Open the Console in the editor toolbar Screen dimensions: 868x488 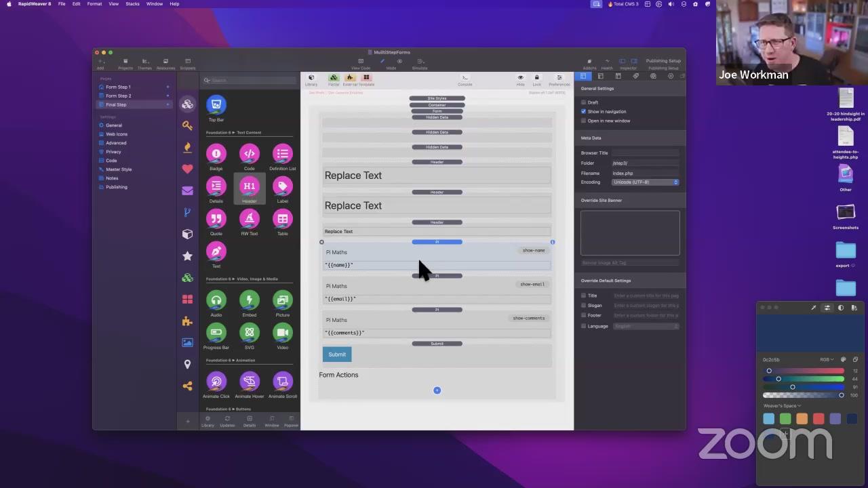coord(465,79)
